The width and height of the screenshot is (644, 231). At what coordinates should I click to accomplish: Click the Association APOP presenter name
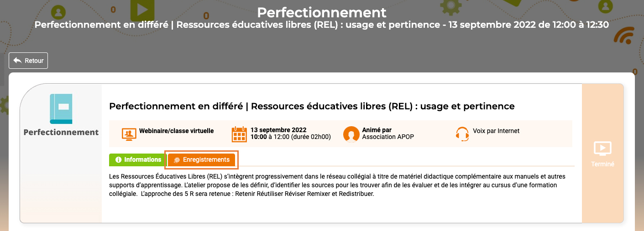(x=388, y=137)
